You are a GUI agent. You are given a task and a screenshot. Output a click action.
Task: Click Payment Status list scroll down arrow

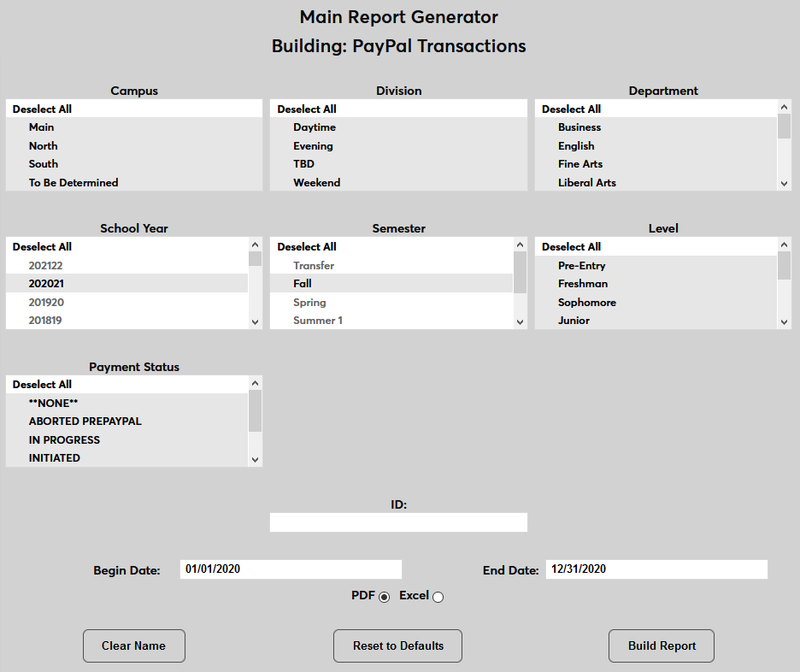coord(255,460)
